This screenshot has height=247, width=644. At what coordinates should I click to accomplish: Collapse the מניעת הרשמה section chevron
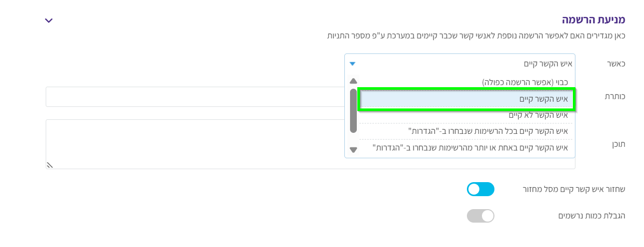click(x=49, y=20)
